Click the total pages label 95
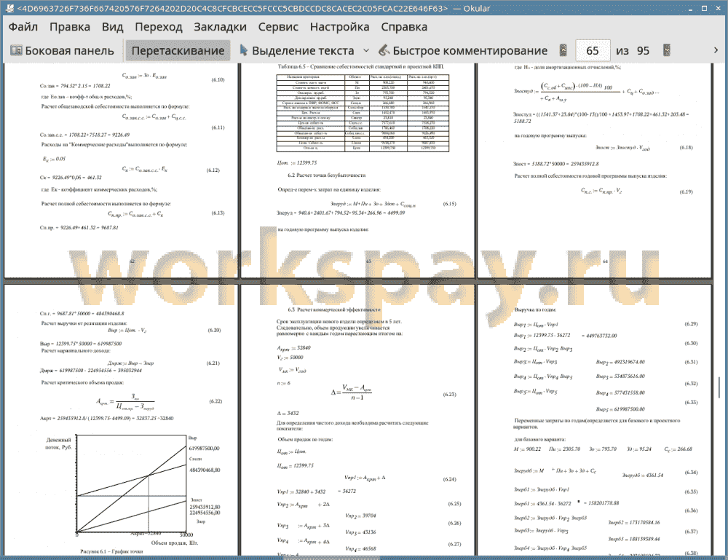 tap(643, 50)
